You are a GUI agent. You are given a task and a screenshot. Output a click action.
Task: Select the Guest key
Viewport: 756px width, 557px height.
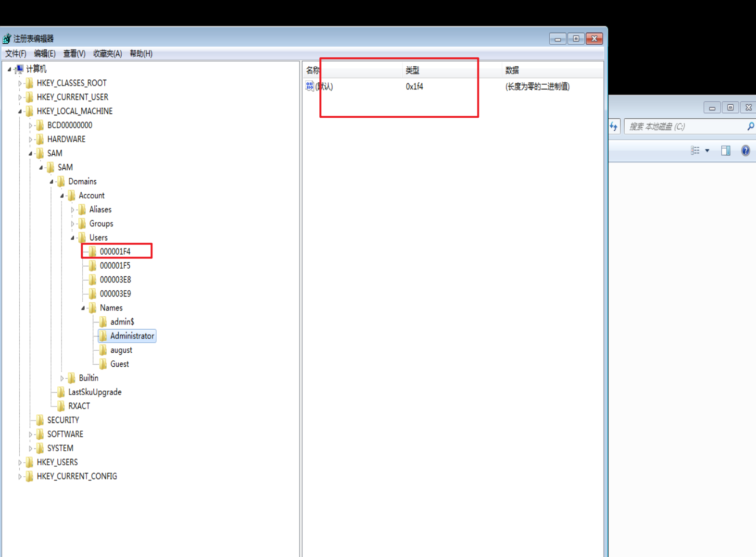coord(120,364)
